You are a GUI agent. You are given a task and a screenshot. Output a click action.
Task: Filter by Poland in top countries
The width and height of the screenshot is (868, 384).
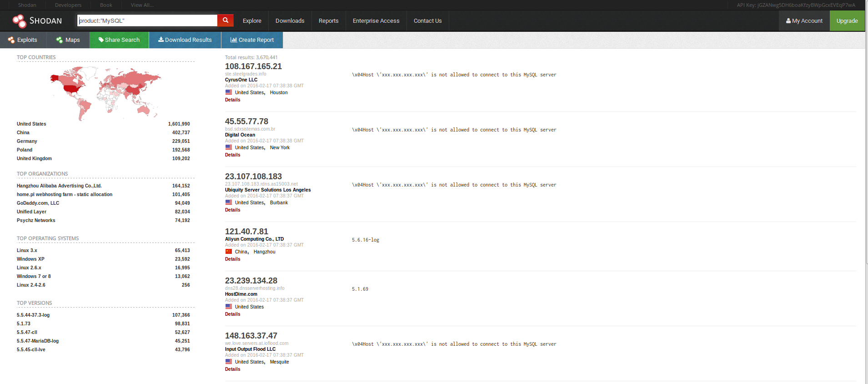(25, 150)
